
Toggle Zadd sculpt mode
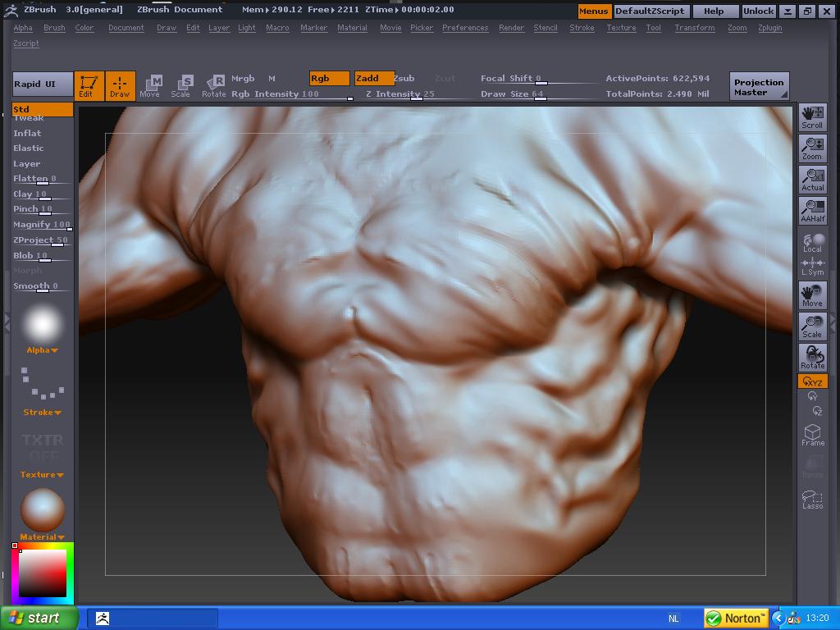coord(374,78)
